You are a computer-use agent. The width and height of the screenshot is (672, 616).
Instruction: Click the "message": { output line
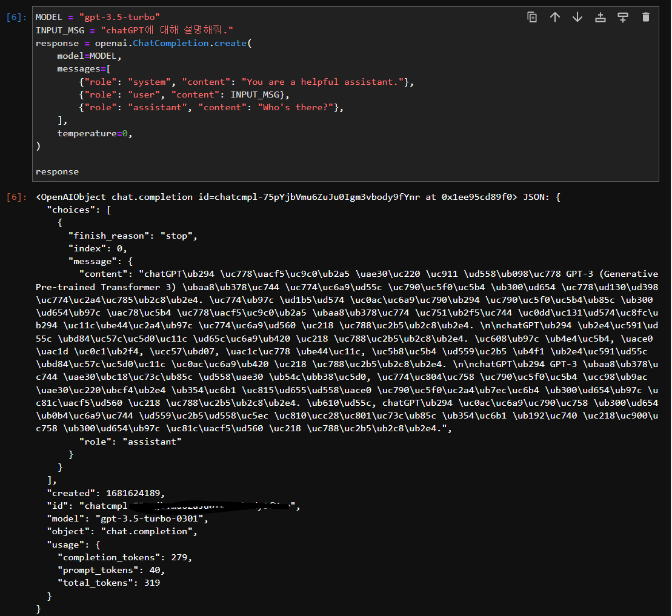pyautogui.click(x=101, y=261)
